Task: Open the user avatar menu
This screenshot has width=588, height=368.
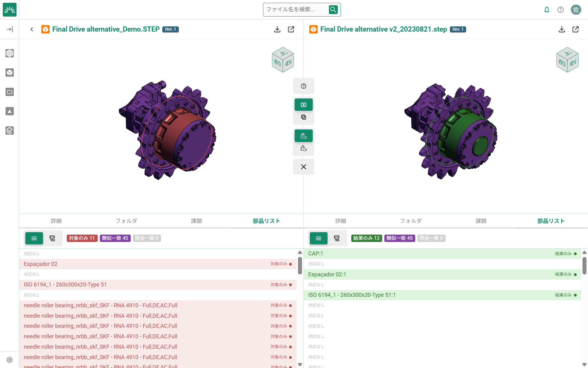Action: coord(576,10)
